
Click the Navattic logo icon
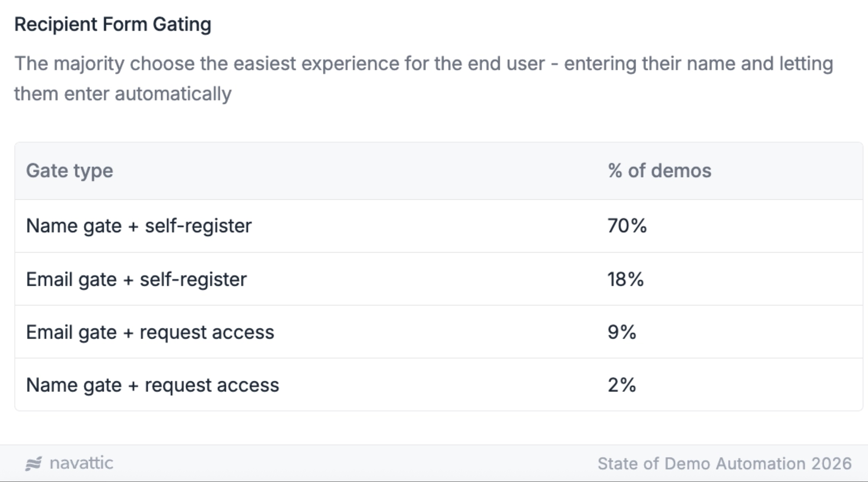pos(33,463)
